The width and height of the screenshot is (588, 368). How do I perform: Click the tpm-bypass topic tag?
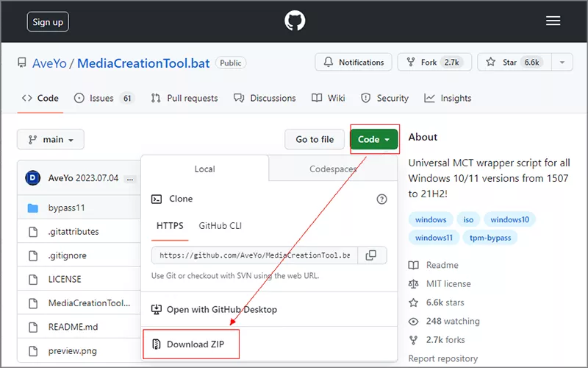490,238
